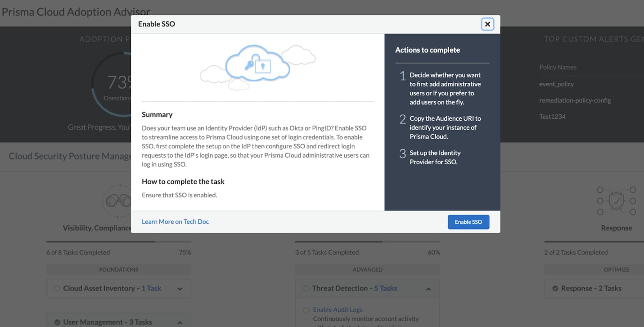Open the 5 Tasks link for Threat Detection
Image resolution: width=644 pixels, height=327 pixels.
[385, 288]
